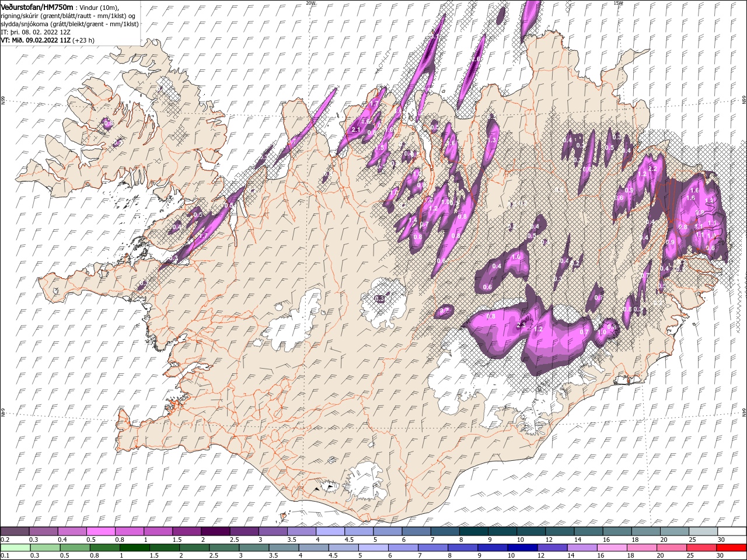The image size is (747, 560).
Task: Click the '2.1' snowfall value on the map
Action: click(355, 129)
